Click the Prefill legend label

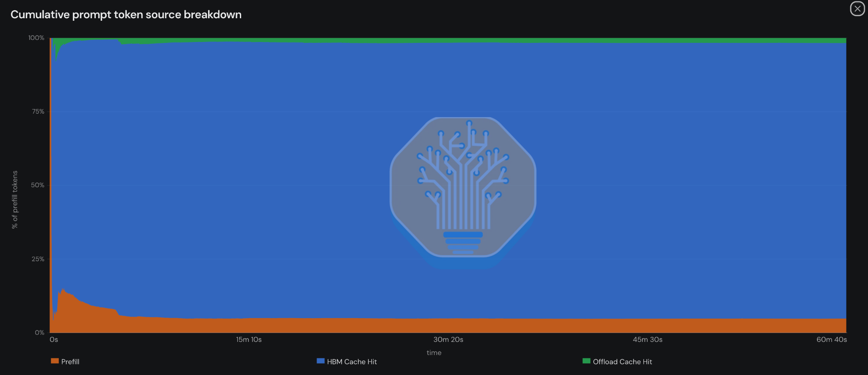70,362
